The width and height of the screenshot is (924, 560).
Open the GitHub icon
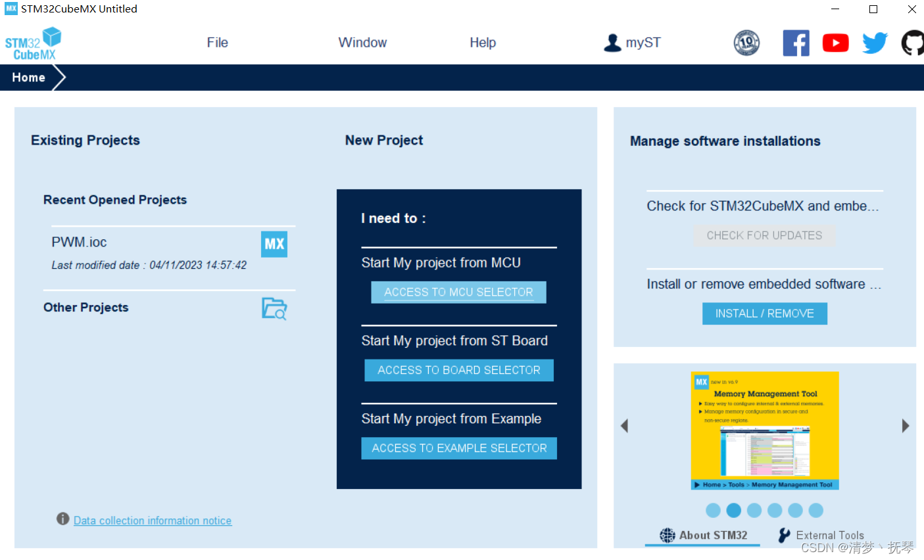click(913, 43)
